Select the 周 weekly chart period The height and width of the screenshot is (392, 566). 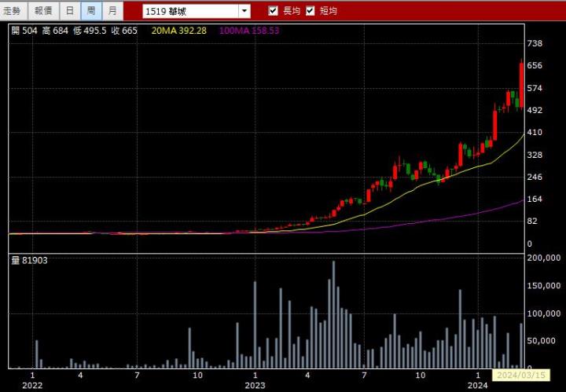91,11
